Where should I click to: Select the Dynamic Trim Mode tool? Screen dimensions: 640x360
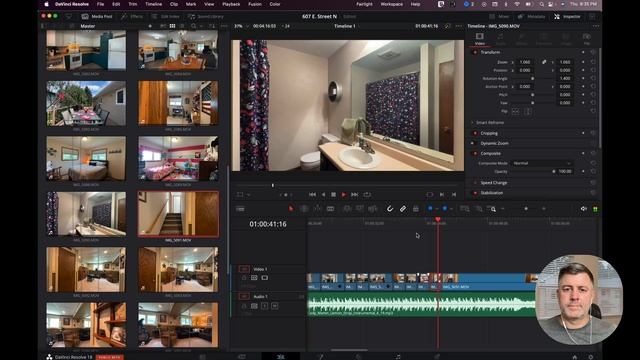tap(317, 209)
